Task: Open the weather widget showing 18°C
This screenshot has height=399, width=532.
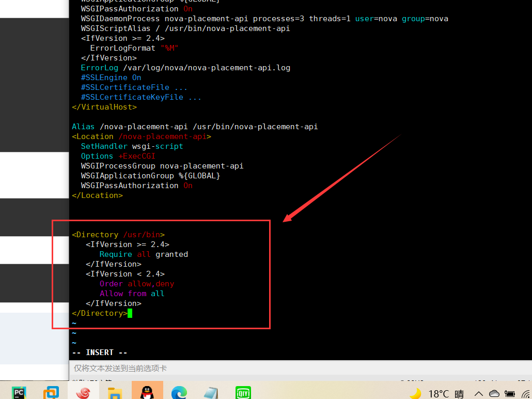Action: coord(436,393)
